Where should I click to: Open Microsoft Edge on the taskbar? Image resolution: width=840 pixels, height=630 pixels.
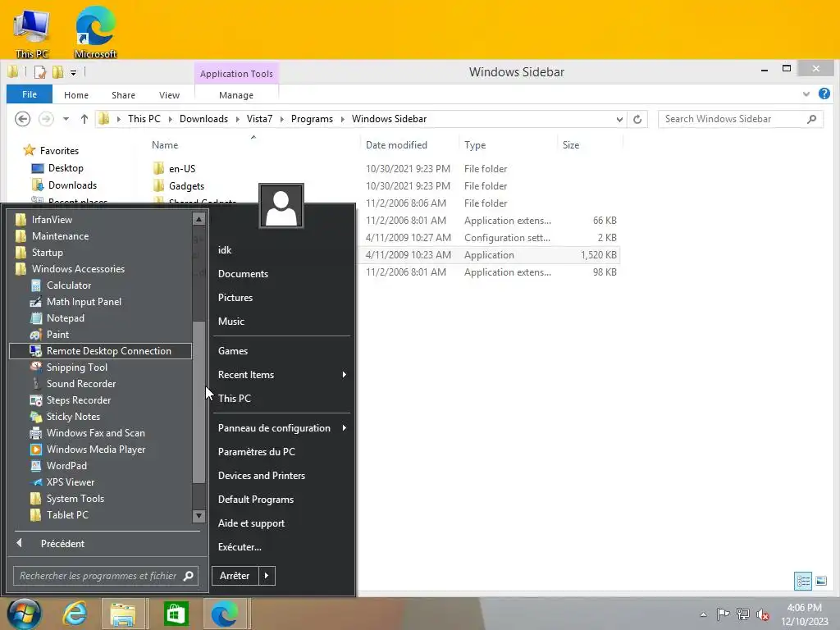pos(225,614)
